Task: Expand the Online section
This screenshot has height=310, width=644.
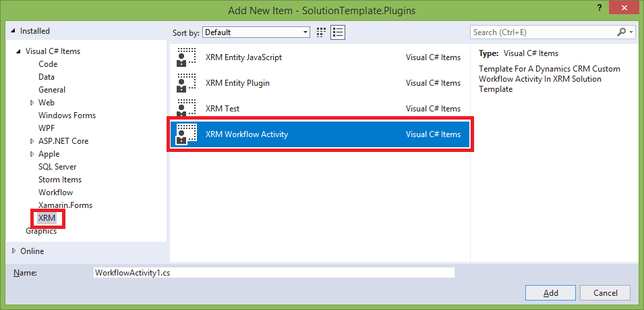Action: coord(15,251)
